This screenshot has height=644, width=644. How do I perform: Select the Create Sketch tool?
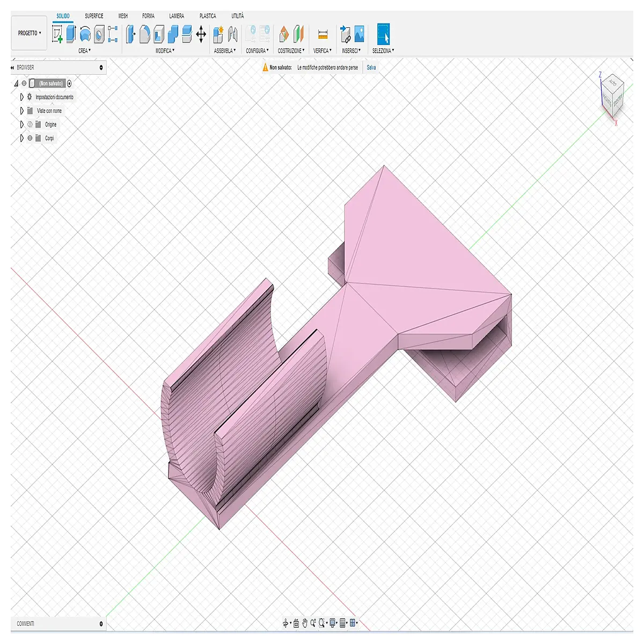pos(57,34)
